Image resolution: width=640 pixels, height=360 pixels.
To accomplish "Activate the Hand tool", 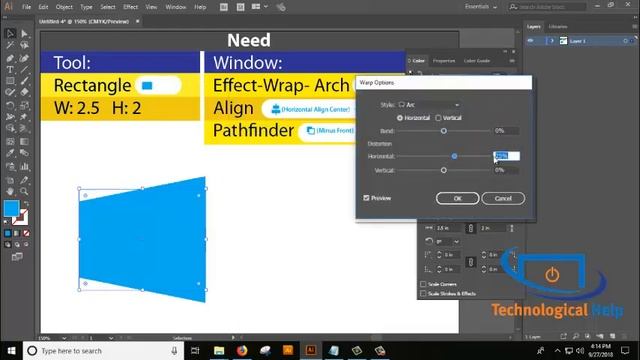I will (x=10, y=191).
